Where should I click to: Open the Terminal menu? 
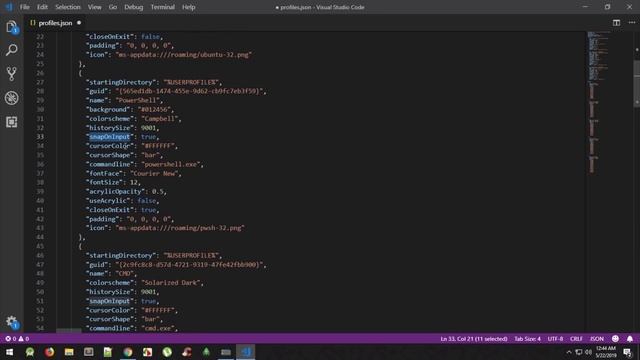pyautogui.click(x=162, y=7)
